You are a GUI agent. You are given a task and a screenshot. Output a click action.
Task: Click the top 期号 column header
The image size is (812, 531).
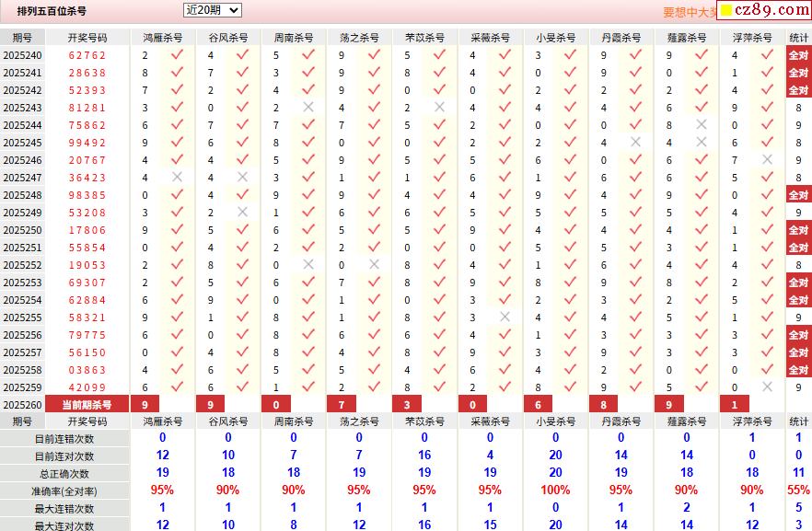pyautogui.click(x=22, y=37)
